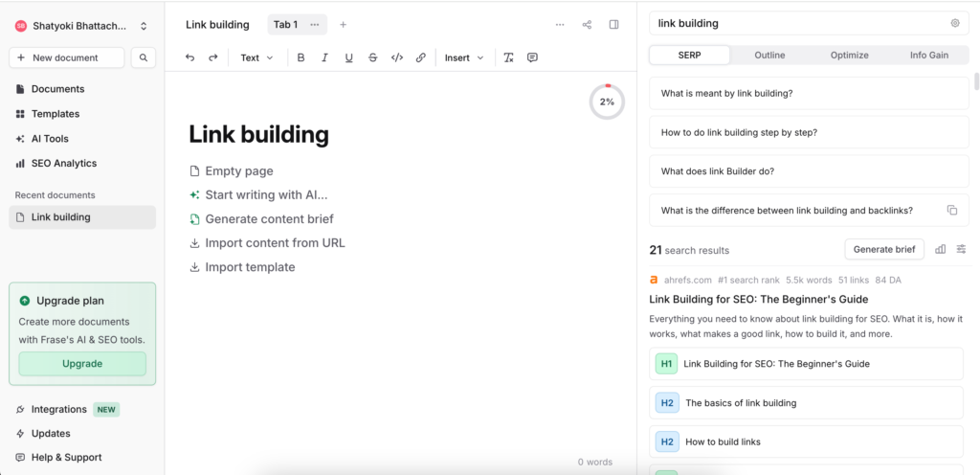This screenshot has width=980, height=475.
Task: Toggle underline formatting
Action: click(x=348, y=57)
